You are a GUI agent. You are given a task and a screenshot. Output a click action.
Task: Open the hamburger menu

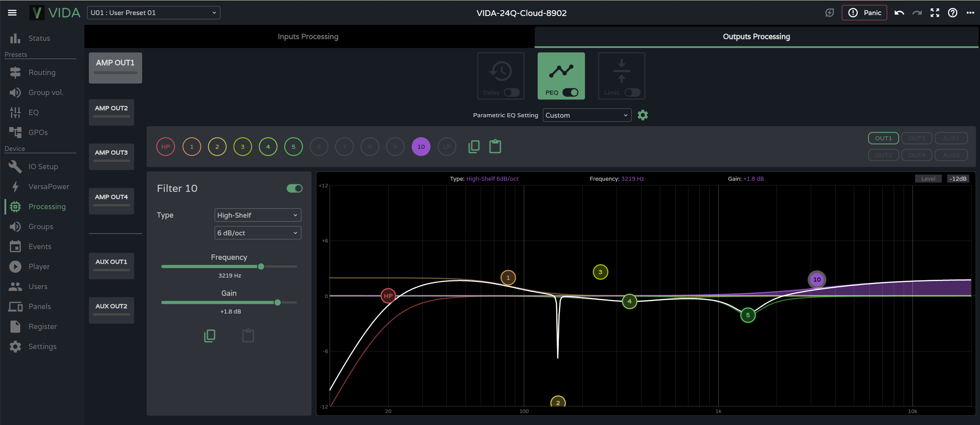click(x=12, y=13)
